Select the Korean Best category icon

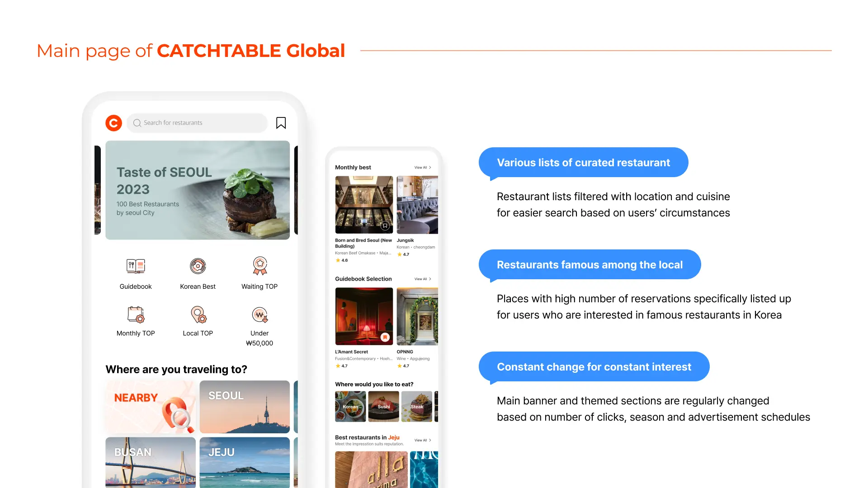(198, 266)
